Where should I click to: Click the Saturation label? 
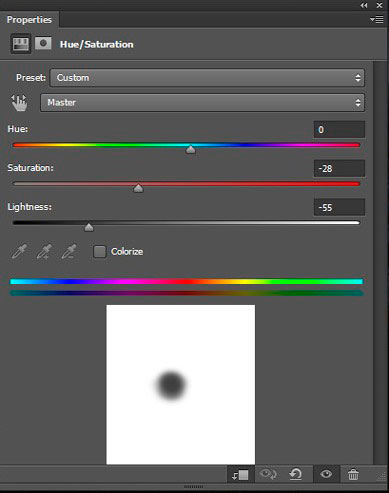click(x=30, y=168)
